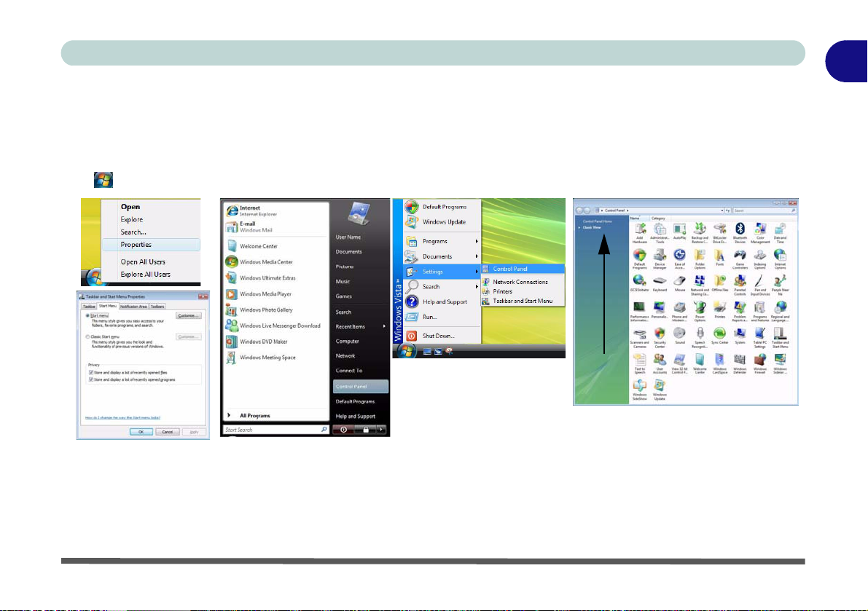Toggle recently opened files checkbox
Viewport: 868px width, 611px height.
pos(91,373)
